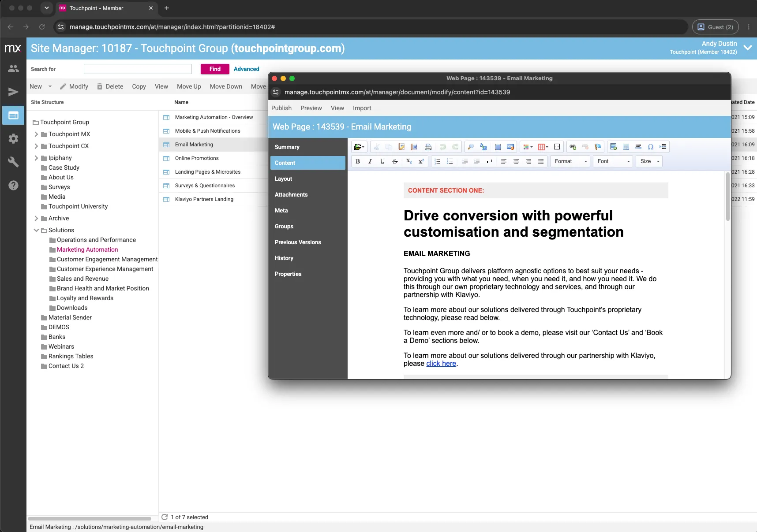The width and height of the screenshot is (757, 532).
Task: Expand the Touchpoint MX folder
Action: 36,134
